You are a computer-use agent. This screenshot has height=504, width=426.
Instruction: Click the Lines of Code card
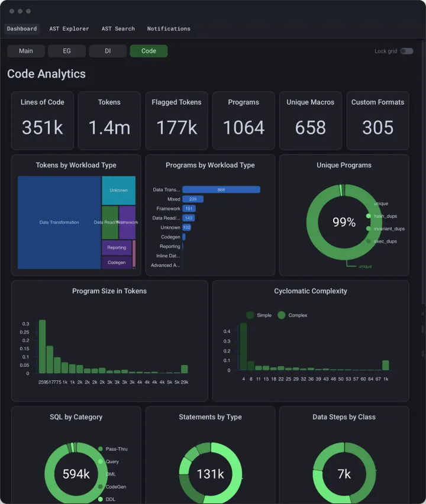pyautogui.click(x=43, y=121)
